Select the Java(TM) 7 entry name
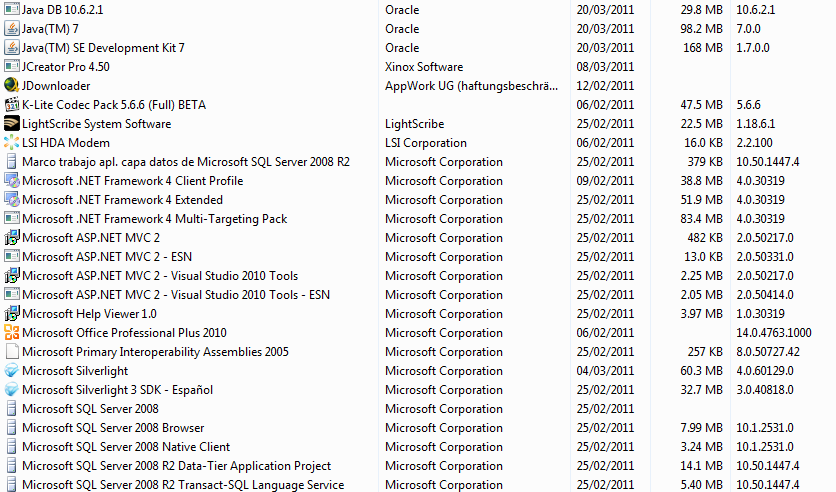Image resolution: width=836 pixels, height=492 pixels. (x=50, y=29)
